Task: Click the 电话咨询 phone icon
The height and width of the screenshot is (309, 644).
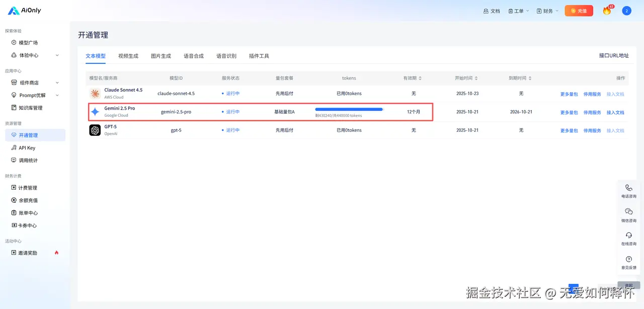Action: [629, 188]
